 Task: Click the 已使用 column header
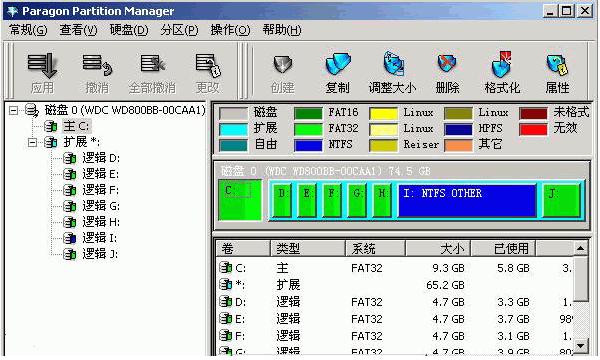tap(503, 249)
